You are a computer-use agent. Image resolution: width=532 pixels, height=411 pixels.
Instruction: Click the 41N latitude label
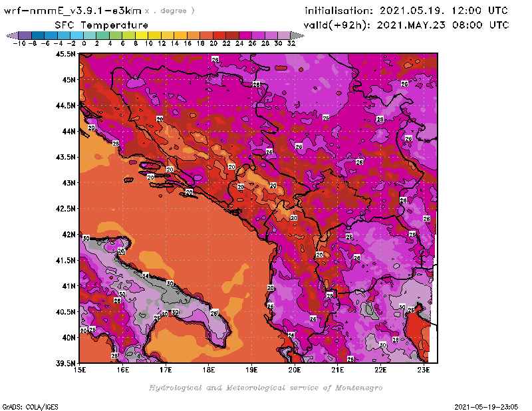69,286
